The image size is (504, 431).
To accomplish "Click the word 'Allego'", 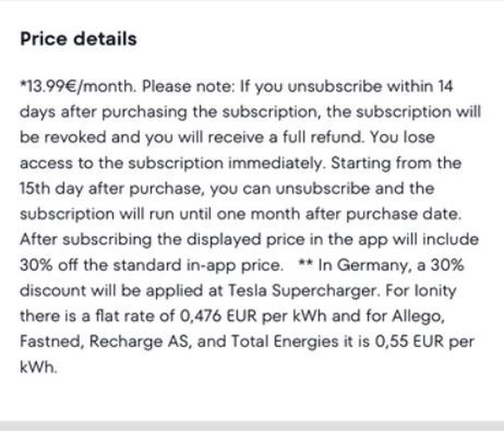I will (418, 316).
